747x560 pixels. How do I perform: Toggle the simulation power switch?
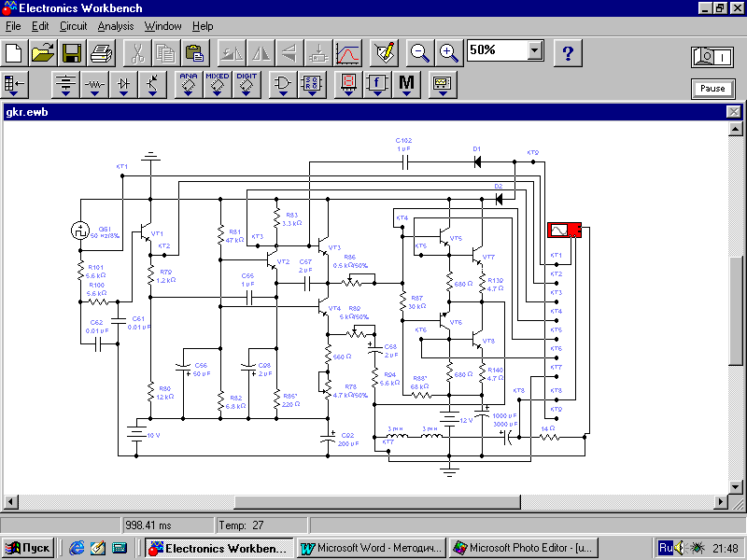point(712,57)
